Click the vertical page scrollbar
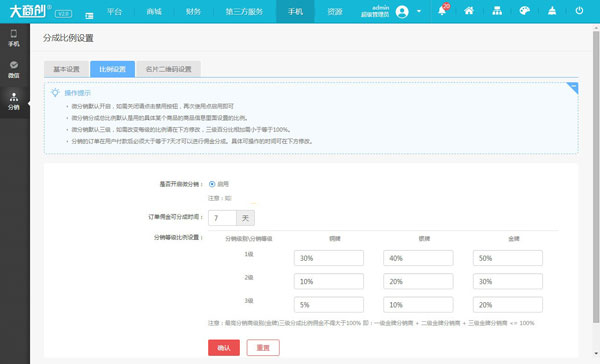 [596, 176]
